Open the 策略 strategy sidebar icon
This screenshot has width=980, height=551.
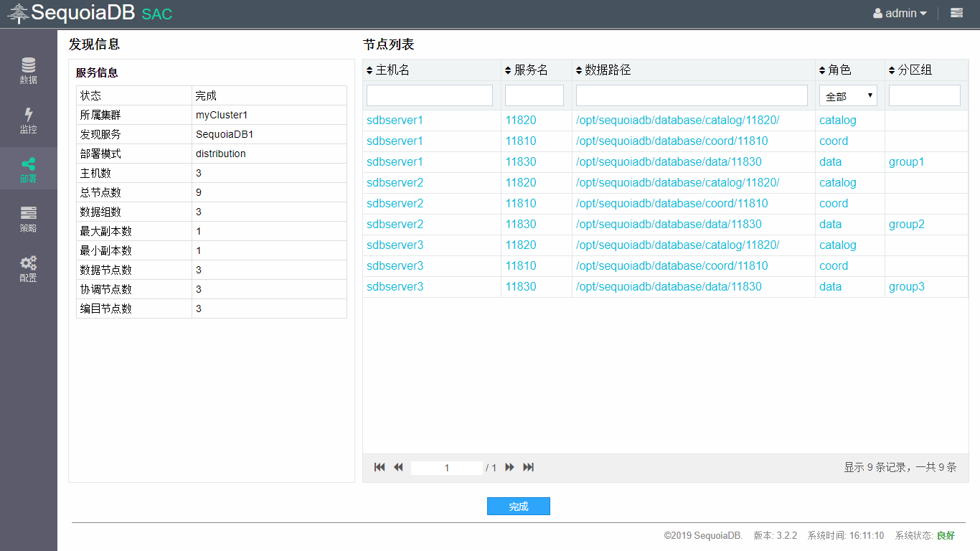click(28, 219)
